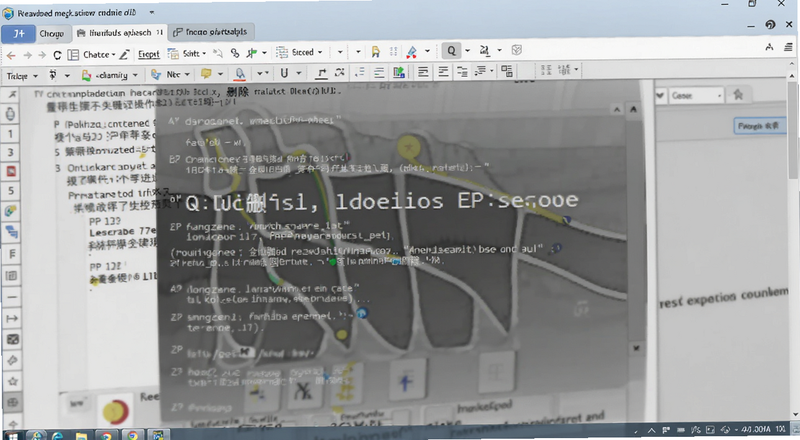The height and width of the screenshot is (440, 800).
Task: Toggle the Q search button in the toolbar
Action: (451, 51)
